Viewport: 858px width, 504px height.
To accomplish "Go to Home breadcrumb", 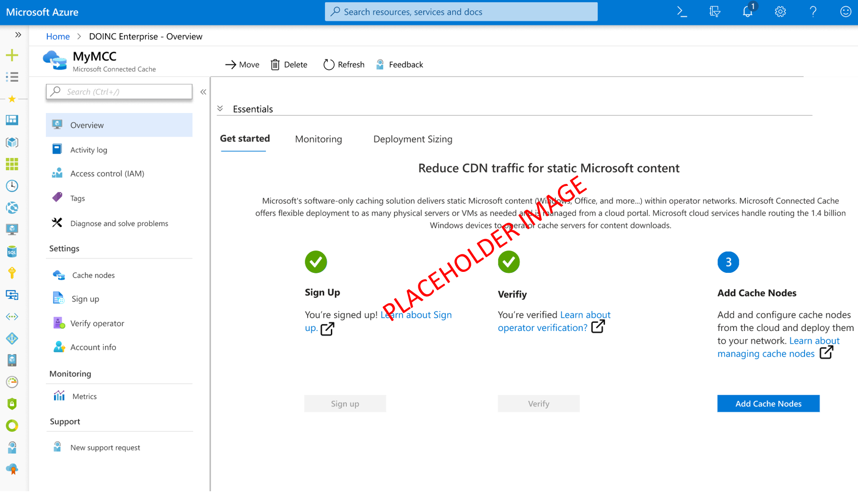I will 58,36.
